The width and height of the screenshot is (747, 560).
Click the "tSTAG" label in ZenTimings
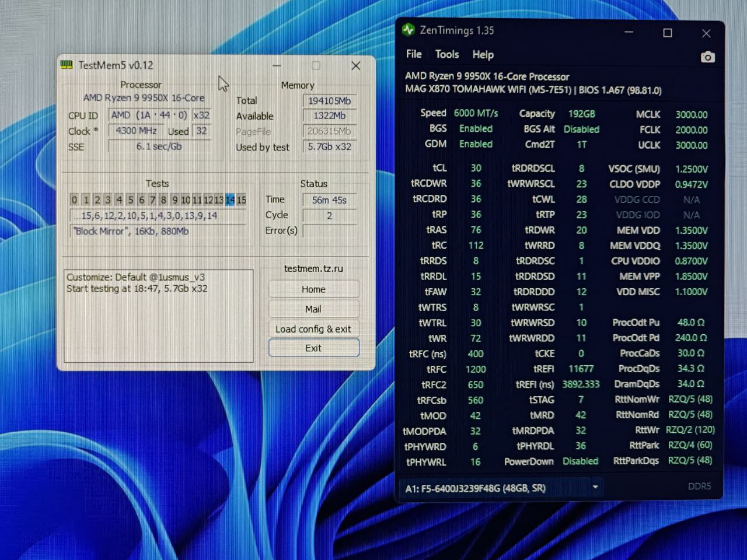tap(542, 400)
